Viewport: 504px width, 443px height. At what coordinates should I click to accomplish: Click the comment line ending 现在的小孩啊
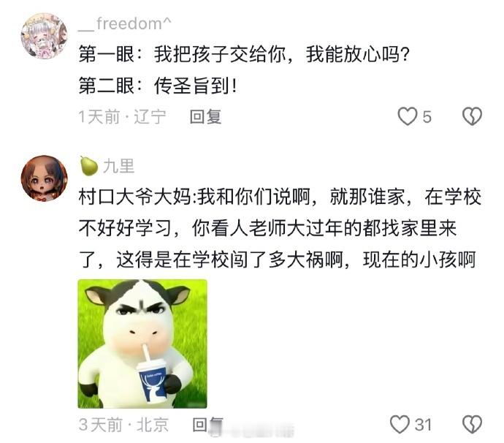(277, 260)
